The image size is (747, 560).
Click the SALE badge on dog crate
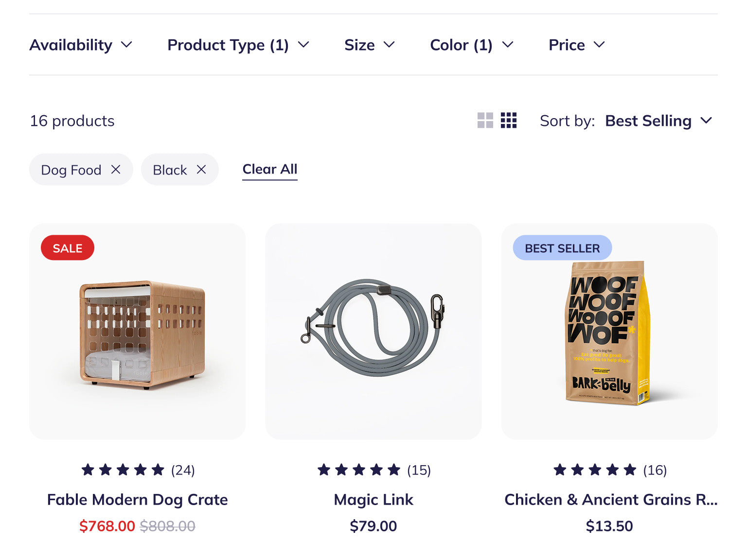[68, 248]
